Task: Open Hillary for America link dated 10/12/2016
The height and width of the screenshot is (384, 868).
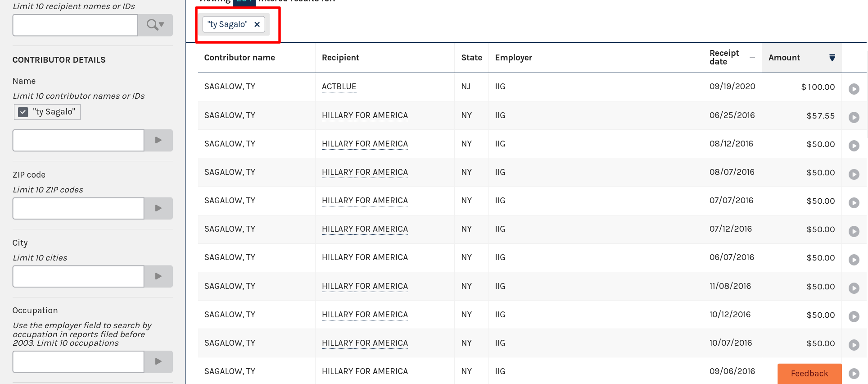Action: pyautogui.click(x=365, y=315)
